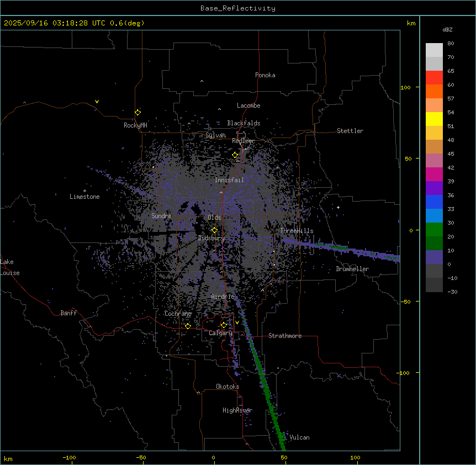Click the -50 tick on right vertical axis
This screenshot has height=465, width=476.
405,302
